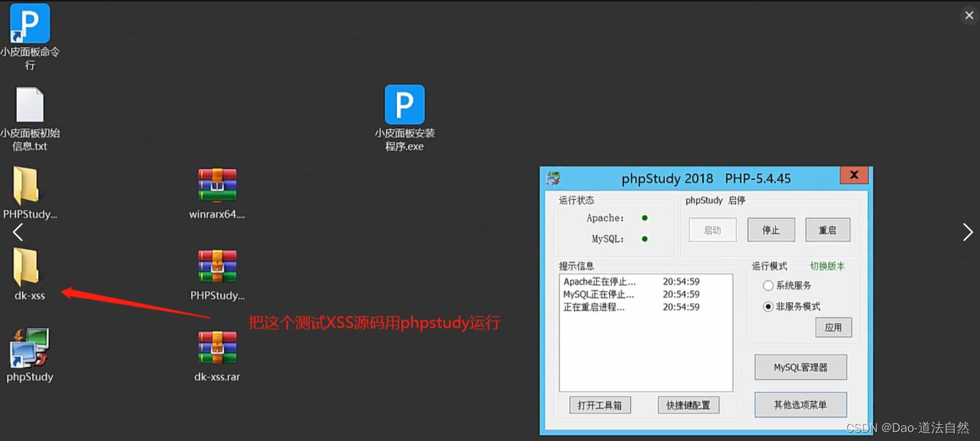This screenshot has height=441, width=980.
Task: Click the 'phpStudy 2018 PHP-5.4.45' title text
Action: point(706,178)
